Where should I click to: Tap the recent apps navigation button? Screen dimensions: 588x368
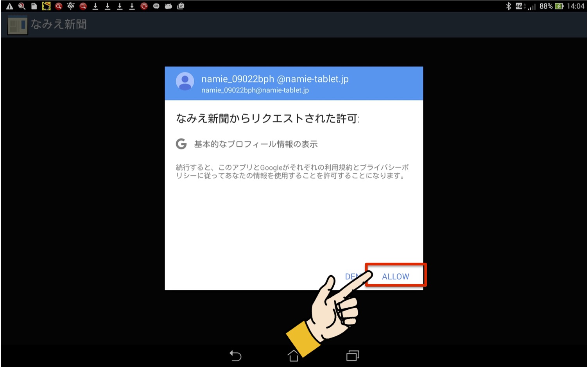click(x=352, y=355)
